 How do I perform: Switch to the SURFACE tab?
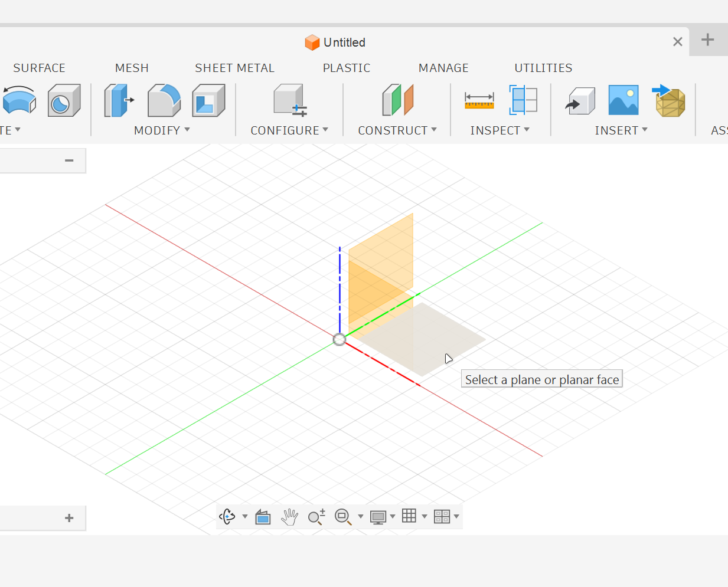[39, 68]
